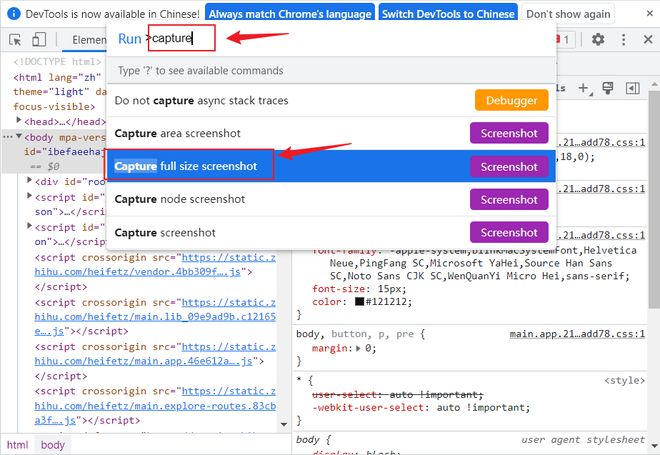This screenshot has width=660, height=455.
Task: Open the DevTools three-dot menu
Action: [x=624, y=40]
